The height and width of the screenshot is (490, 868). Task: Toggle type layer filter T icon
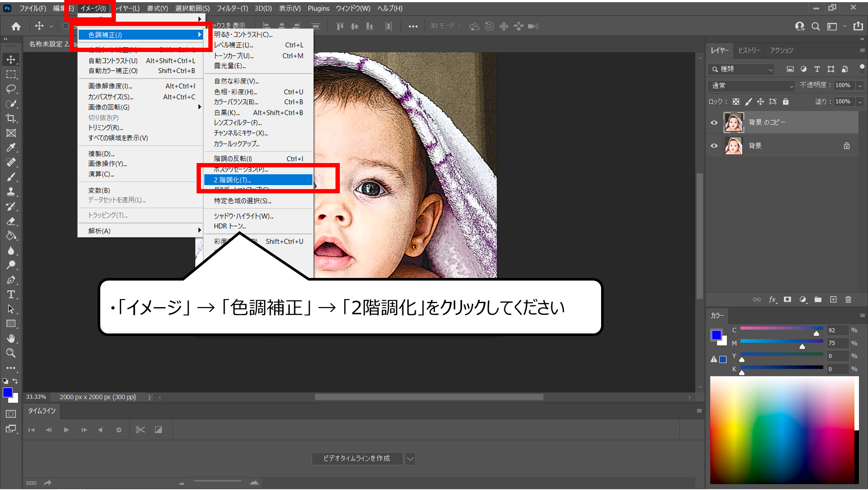tap(817, 69)
